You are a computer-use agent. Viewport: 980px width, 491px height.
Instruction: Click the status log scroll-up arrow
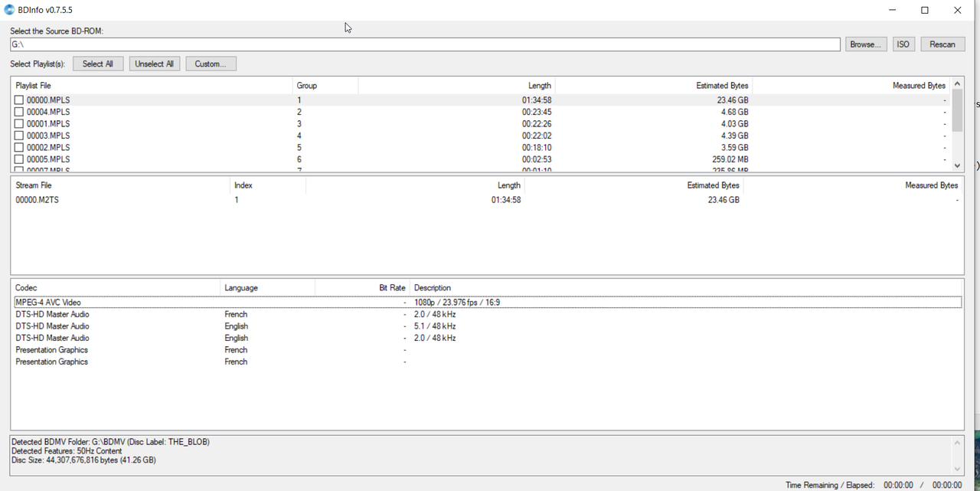pyautogui.click(x=957, y=443)
